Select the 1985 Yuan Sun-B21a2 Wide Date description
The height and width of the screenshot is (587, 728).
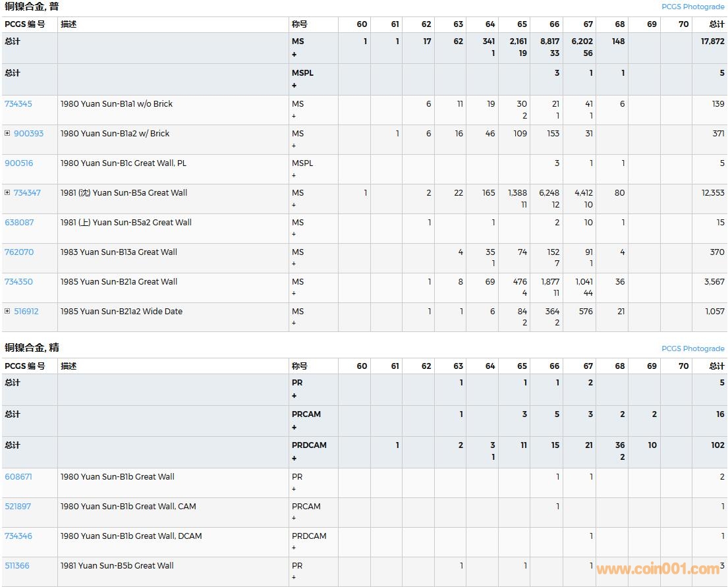pyautogui.click(x=121, y=311)
